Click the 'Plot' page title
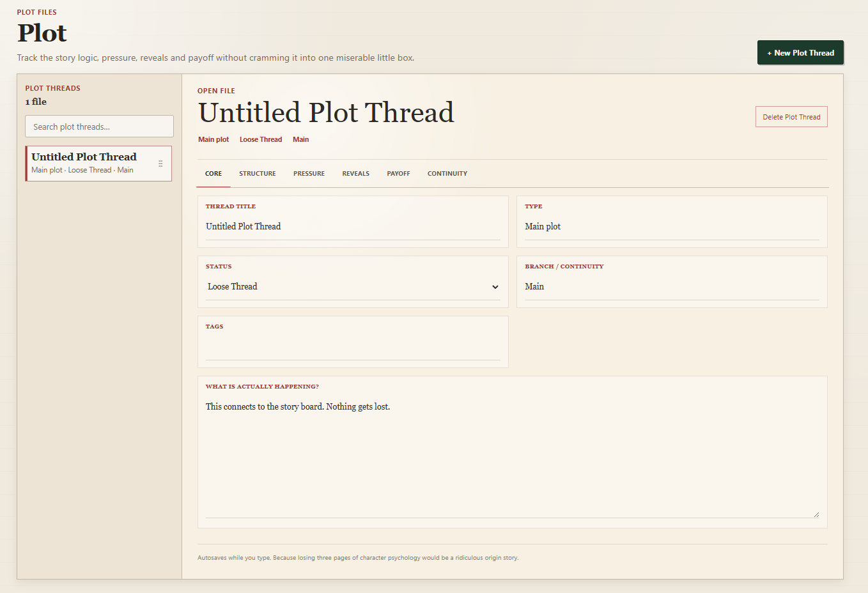868x593 pixels. click(x=42, y=33)
